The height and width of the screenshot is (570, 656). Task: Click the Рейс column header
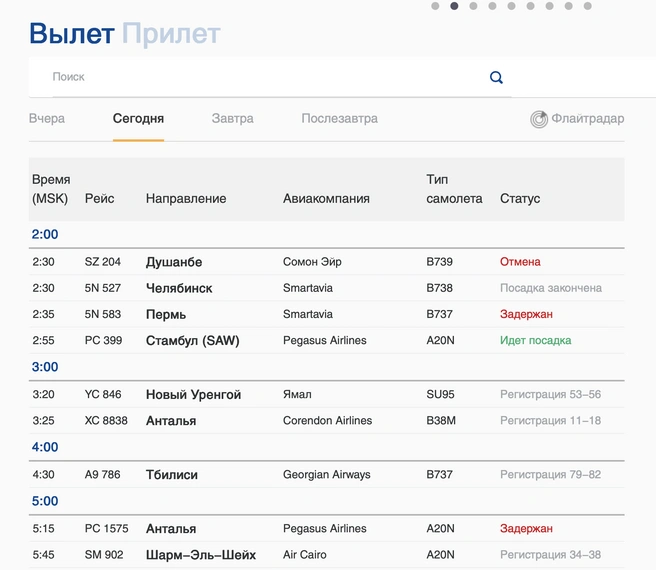(99, 198)
